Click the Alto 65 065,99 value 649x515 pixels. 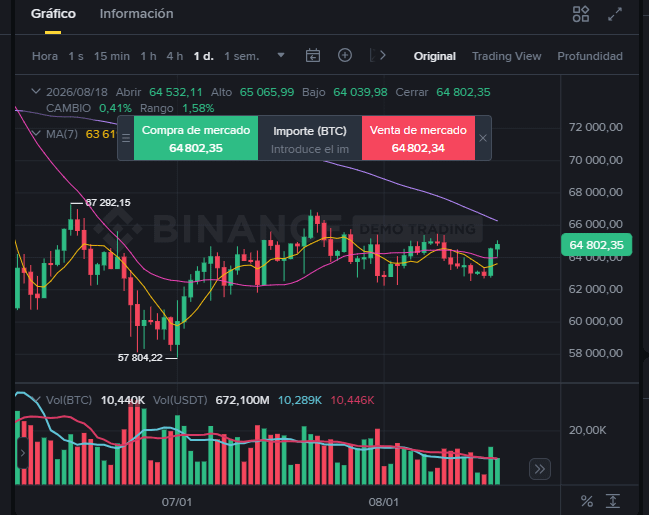coord(267,92)
